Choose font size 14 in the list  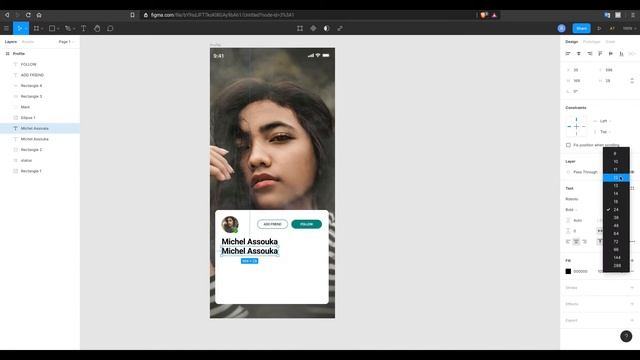click(x=616, y=193)
